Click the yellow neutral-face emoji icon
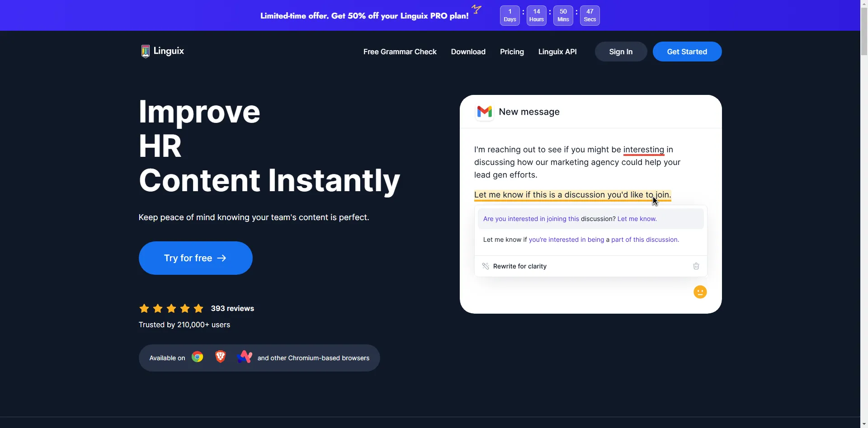The width and height of the screenshot is (868, 428). click(700, 292)
